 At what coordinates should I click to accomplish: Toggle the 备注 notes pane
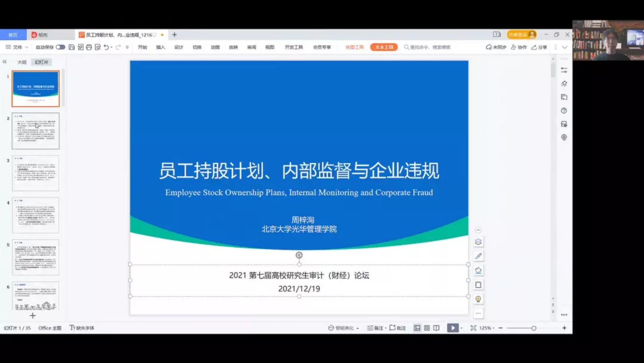376,328
